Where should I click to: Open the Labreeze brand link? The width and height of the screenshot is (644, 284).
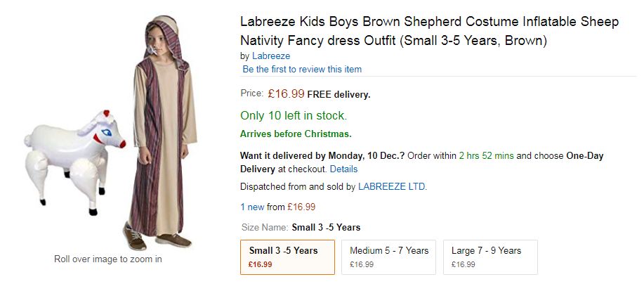(x=271, y=56)
